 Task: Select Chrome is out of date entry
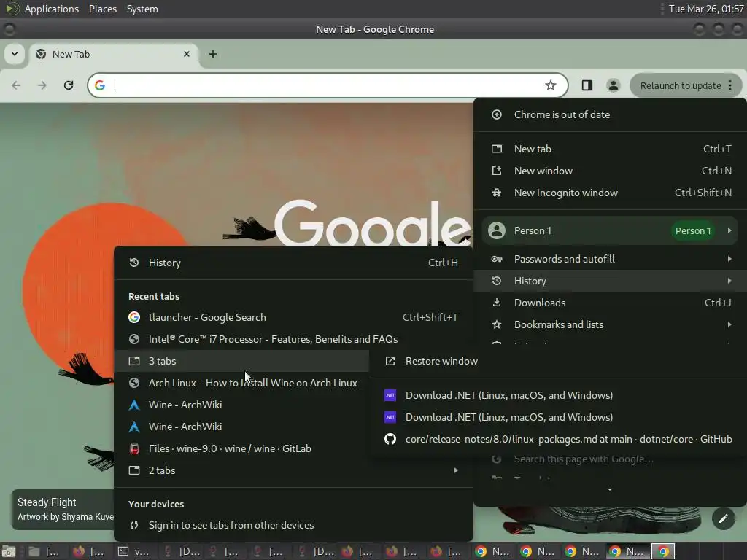click(x=610, y=114)
